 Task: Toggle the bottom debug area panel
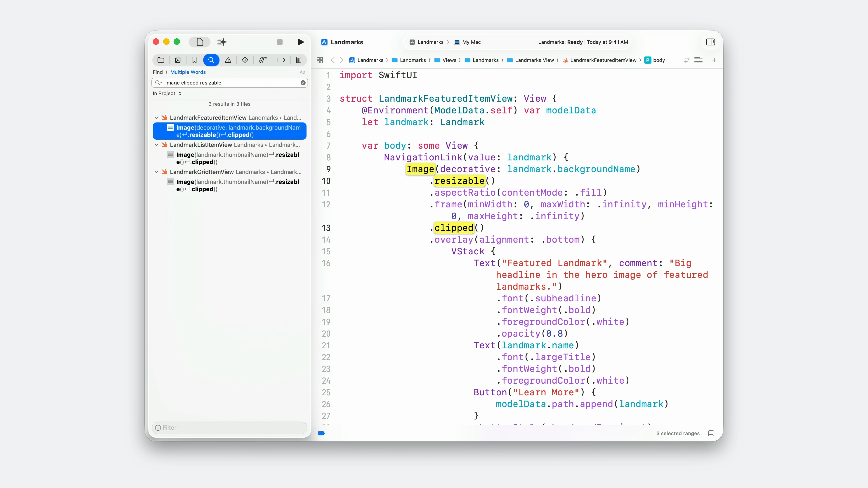(711, 434)
